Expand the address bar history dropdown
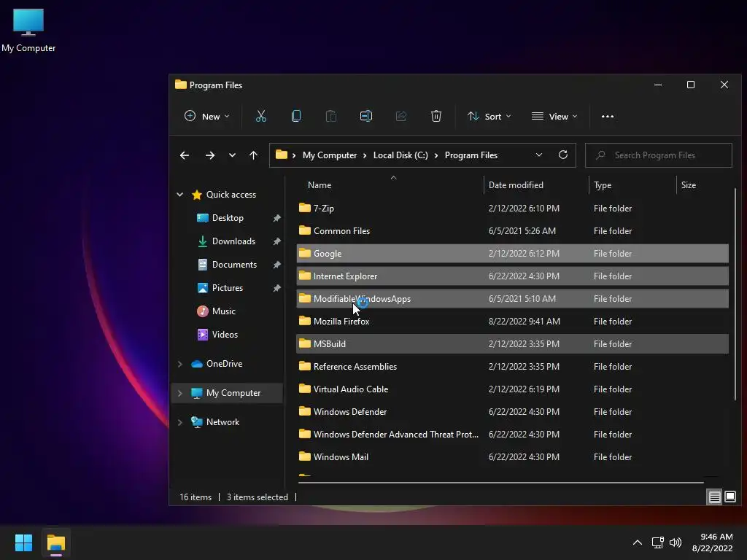Screen dimensions: 747x560 pyautogui.click(x=539, y=155)
